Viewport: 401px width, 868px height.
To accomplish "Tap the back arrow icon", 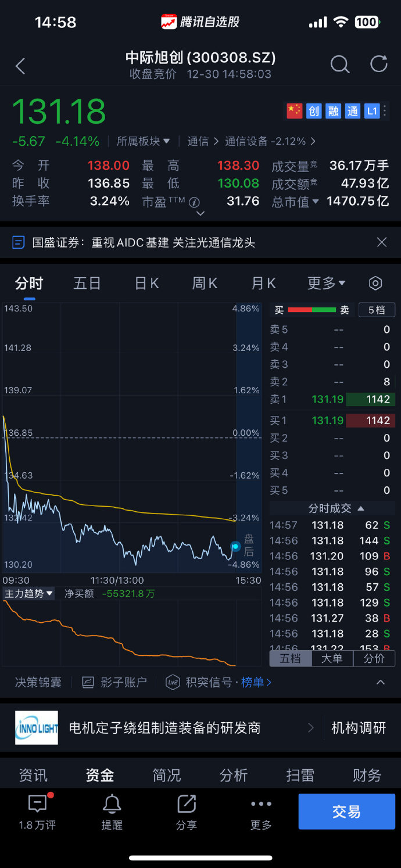I will coord(20,66).
